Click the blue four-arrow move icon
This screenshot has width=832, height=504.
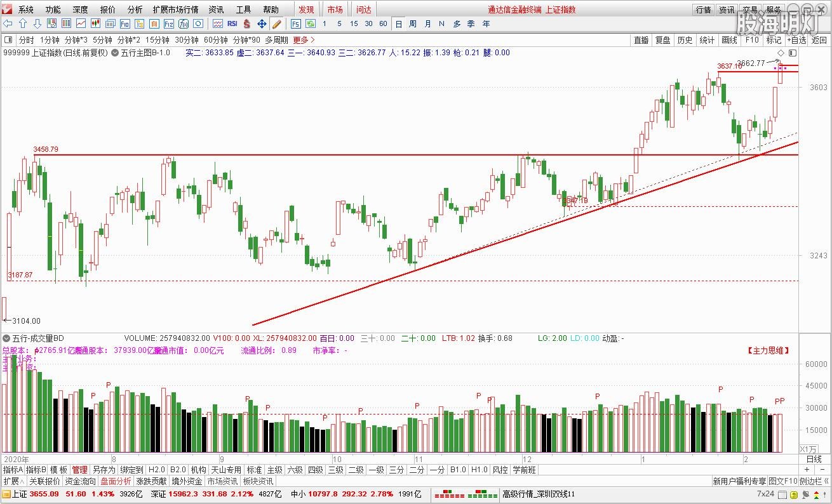[262, 23]
